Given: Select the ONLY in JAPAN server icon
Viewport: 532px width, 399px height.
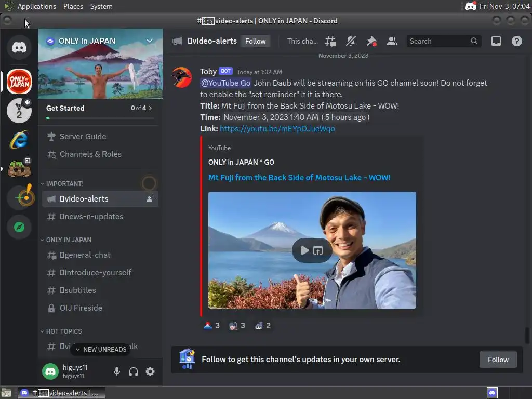Looking at the screenshot, I should (19, 82).
